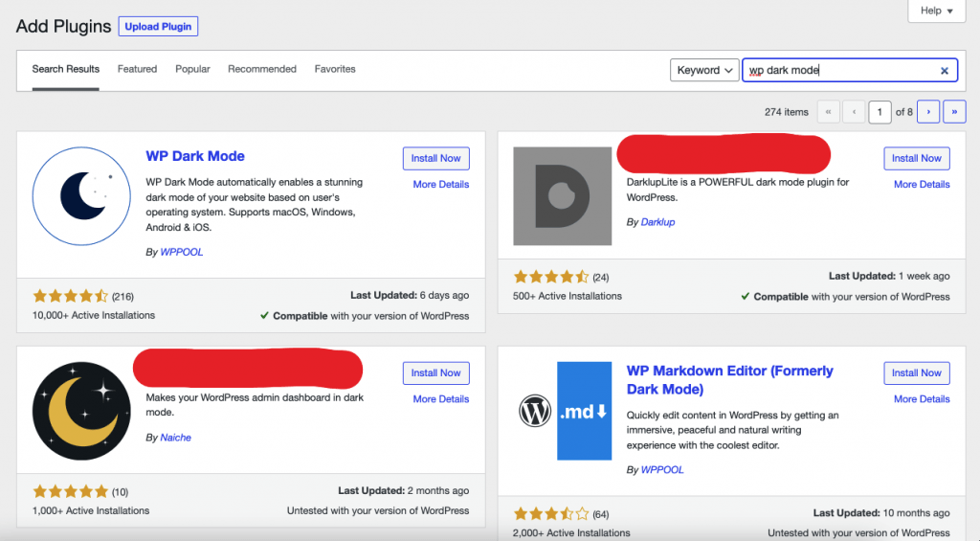Expand the Help panel
980x541 pixels.
tap(936, 11)
